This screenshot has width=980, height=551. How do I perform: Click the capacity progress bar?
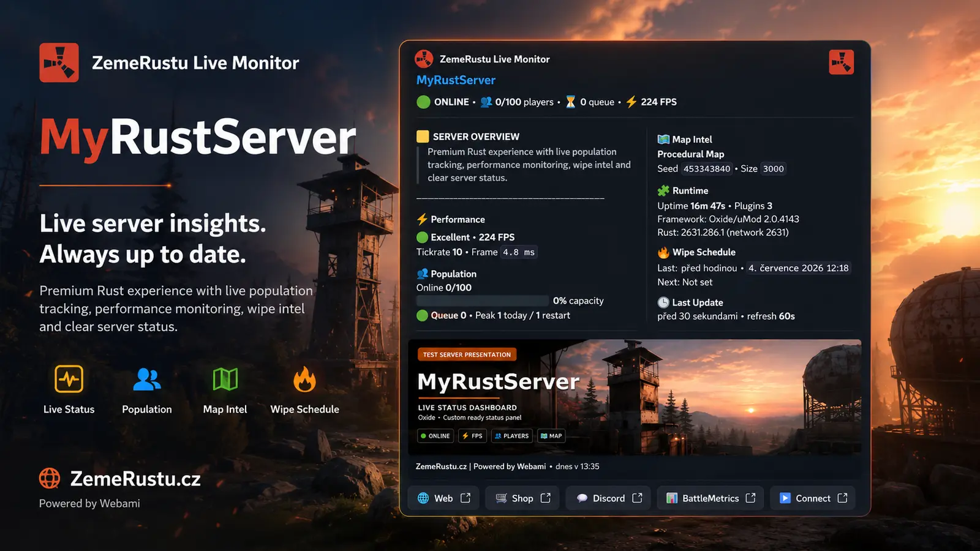[x=483, y=301]
